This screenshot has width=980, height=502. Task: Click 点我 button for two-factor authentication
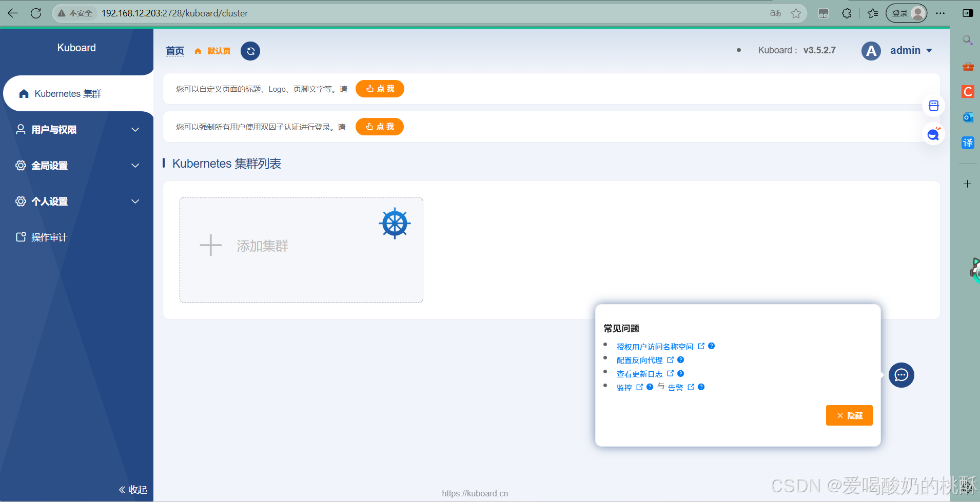pyautogui.click(x=380, y=127)
